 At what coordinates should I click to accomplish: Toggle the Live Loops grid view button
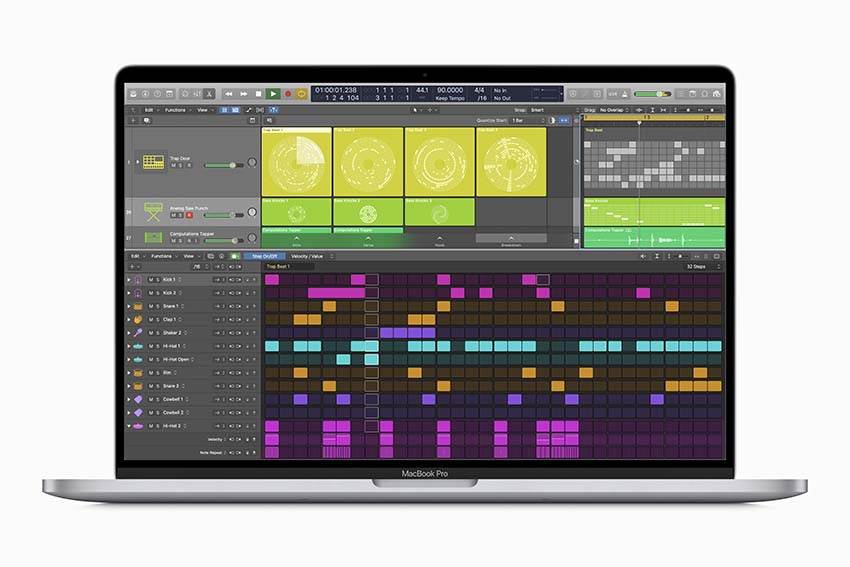point(224,109)
